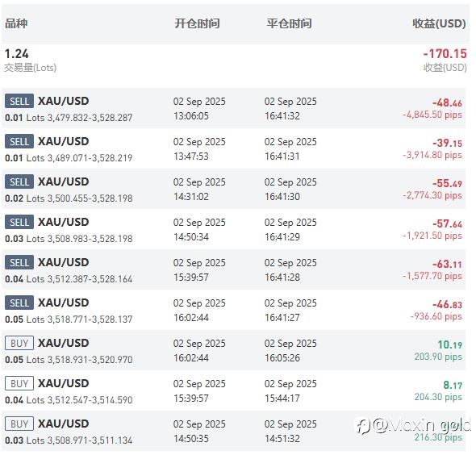This screenshot has height=455, width=476.
Task: Click the total -170.15 profit figure
Action: click(x=445, y=54)
